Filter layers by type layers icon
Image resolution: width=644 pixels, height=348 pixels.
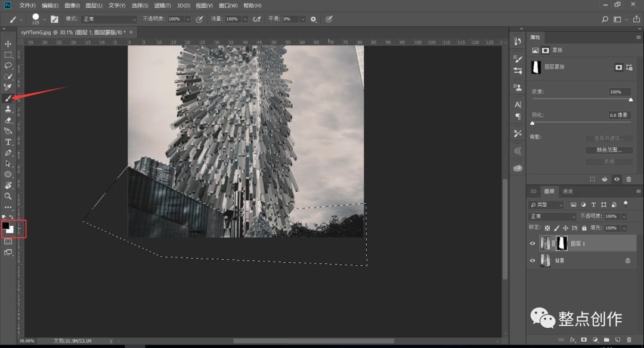[593, 204]
